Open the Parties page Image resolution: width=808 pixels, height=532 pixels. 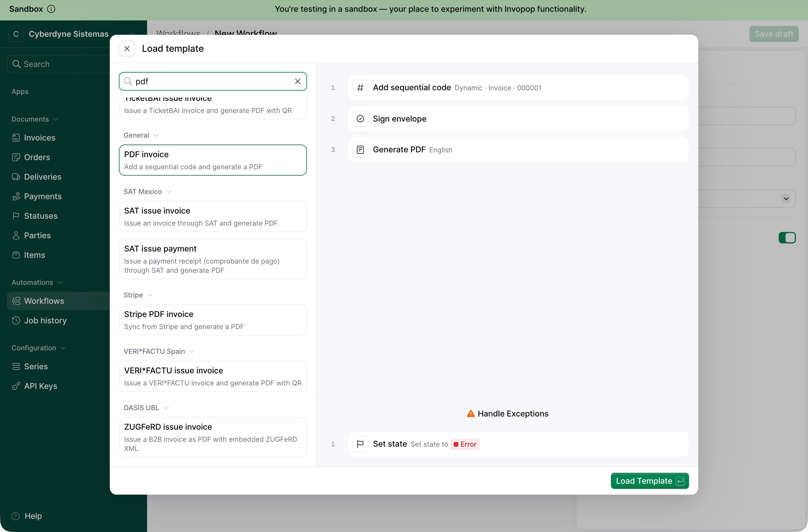tap(37, 236)
